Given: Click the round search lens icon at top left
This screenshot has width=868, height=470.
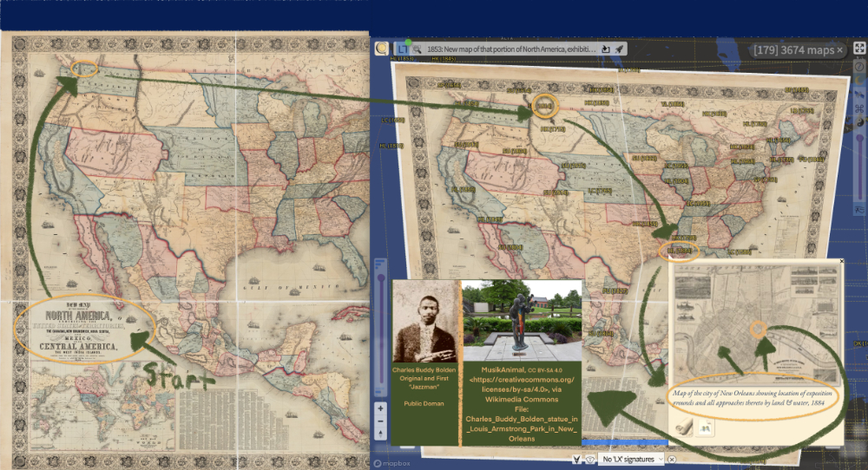Looking at the screenshot, I should [x=381, y=49].
